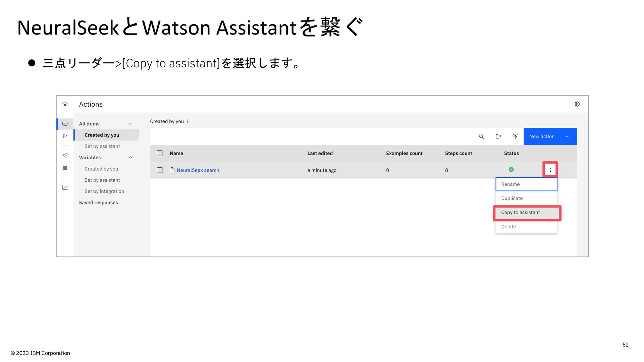The width and height of the screenshot is (644, 362).
Task: Open the Analyze chart icon in sidebar
Action: [65, 187]
